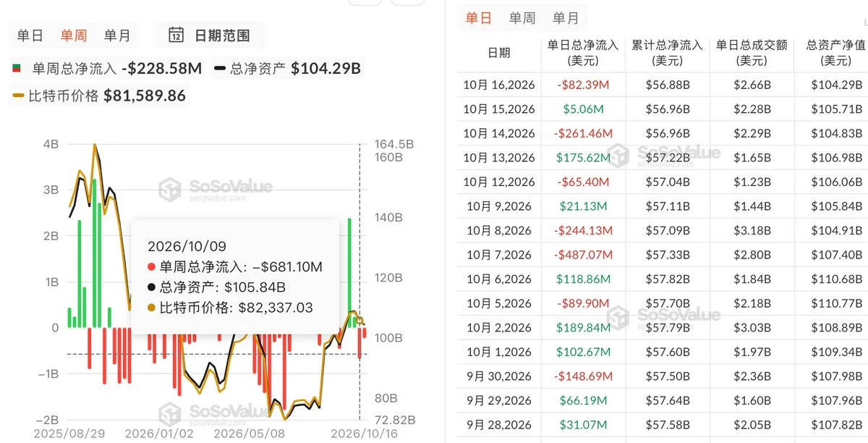Click the 累计总净流入 (美元) column header
868x443 pixels.
(668, 53)
